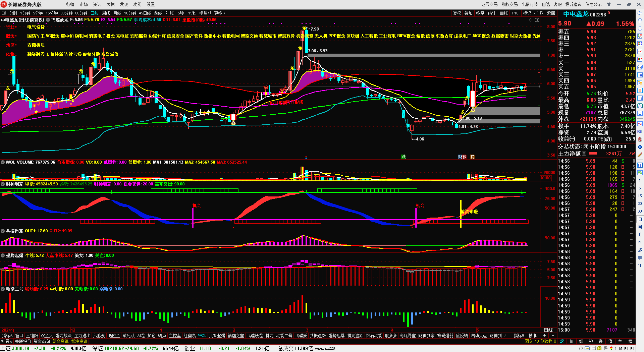Open the Fi2 sidebar icon

pyautogui.click(x=640, y=98)
